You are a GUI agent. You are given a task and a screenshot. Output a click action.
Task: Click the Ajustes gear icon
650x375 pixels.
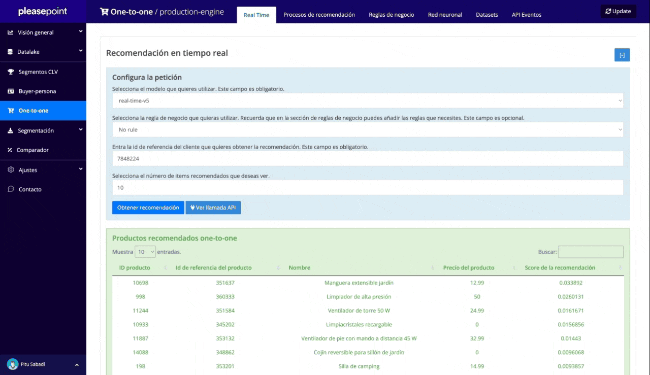coord(11,170)
